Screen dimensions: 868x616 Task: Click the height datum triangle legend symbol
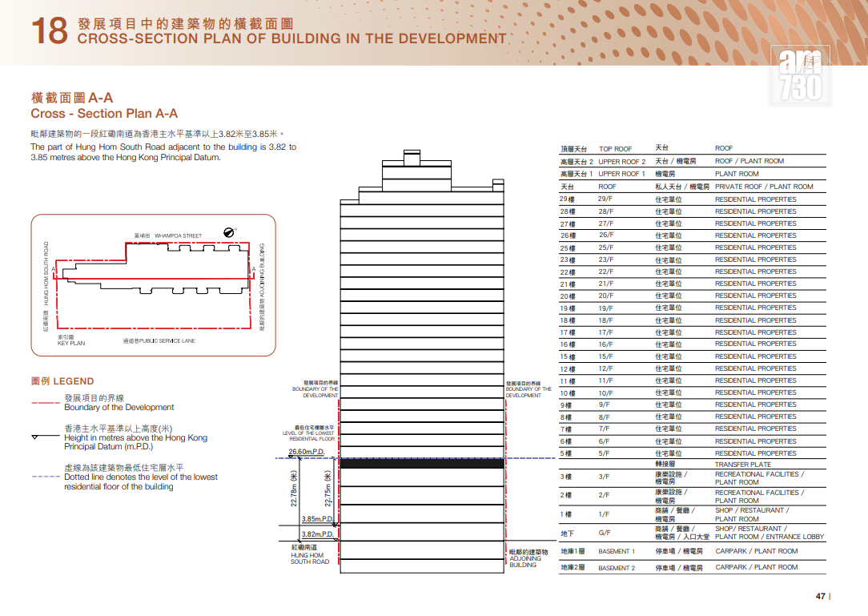(46, 437)
